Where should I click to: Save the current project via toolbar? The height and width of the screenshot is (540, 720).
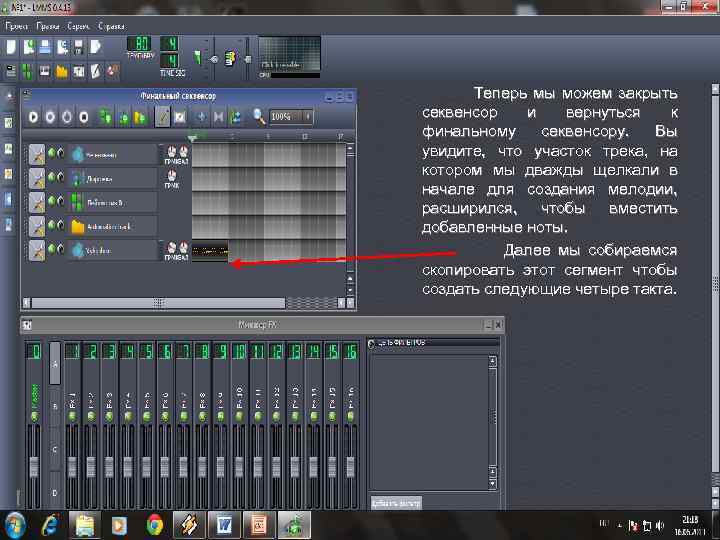click(x=79, y=47)
